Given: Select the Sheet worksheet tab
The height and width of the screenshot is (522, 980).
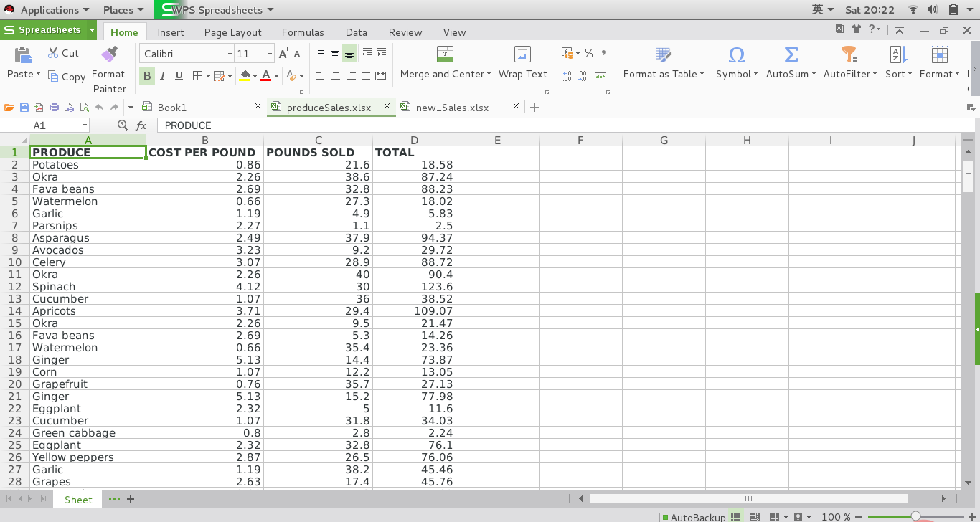Looking at the screenshot, I should tap(78, 500).
